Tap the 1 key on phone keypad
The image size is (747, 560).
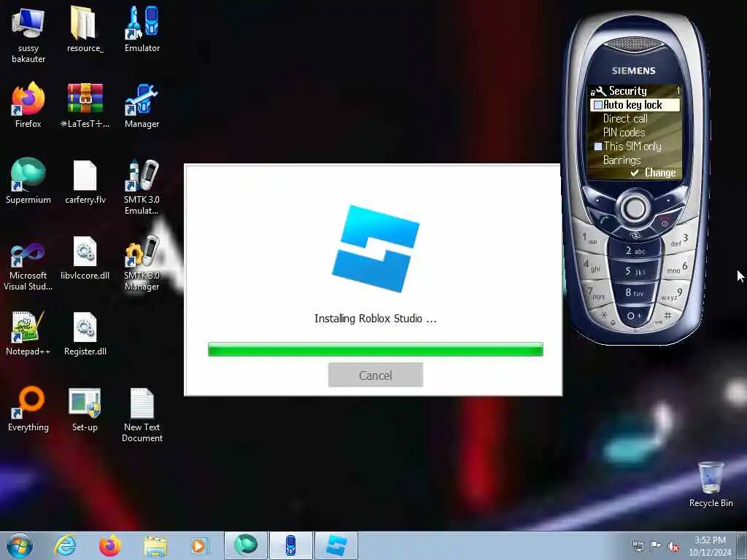588,238
